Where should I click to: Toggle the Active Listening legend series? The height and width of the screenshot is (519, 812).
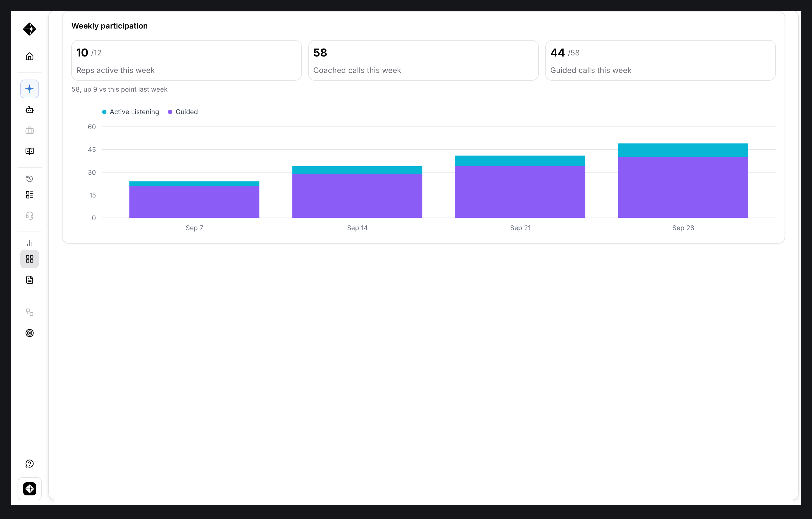pos(131,112)
